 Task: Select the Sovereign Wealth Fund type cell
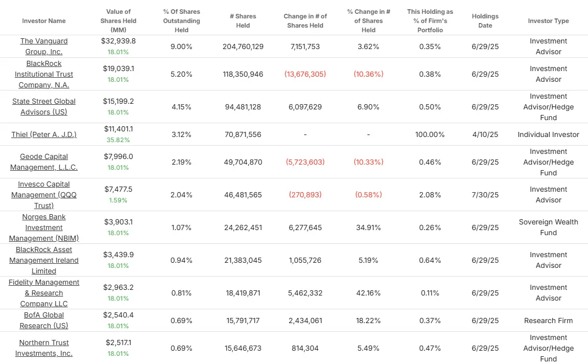pyautogui.click(x=548, y=227)
